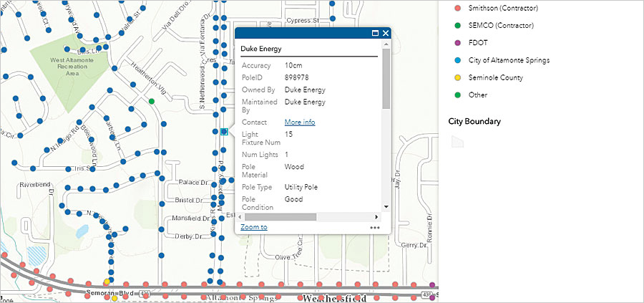
Task: Click the popup vertical scrollbar thumb
Action: [386, 79]
